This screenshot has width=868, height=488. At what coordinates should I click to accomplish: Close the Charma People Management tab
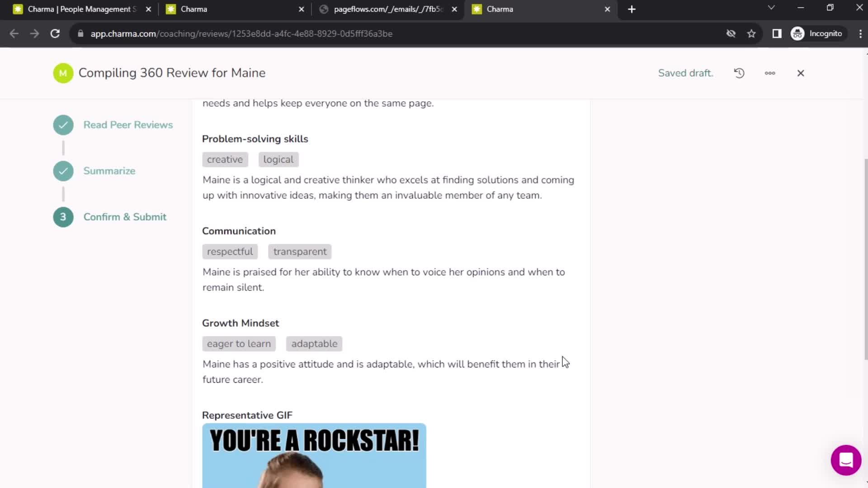(x=148, y=9)
